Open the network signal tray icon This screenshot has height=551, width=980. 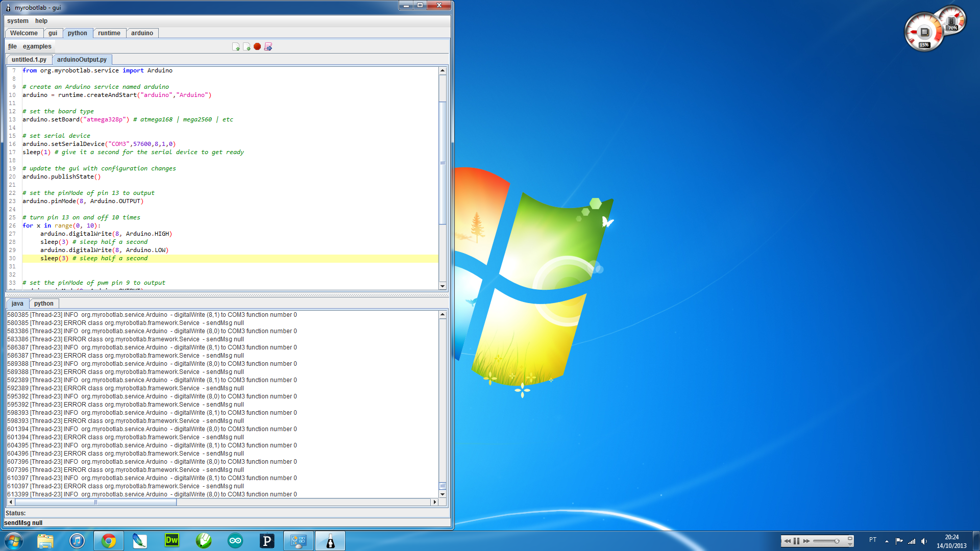[912, 541]
